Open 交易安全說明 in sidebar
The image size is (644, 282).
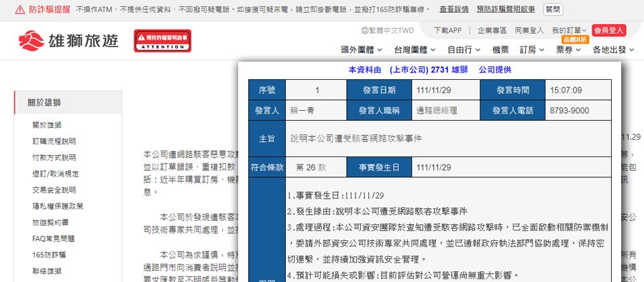(x=54, y=190)
